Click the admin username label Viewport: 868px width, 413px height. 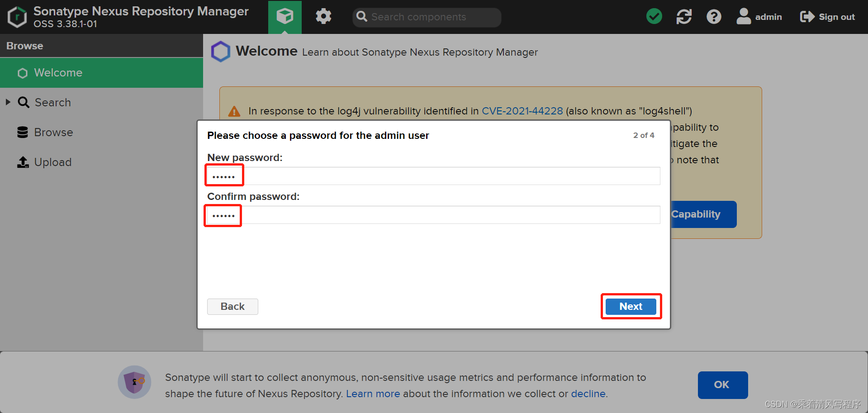768,17
